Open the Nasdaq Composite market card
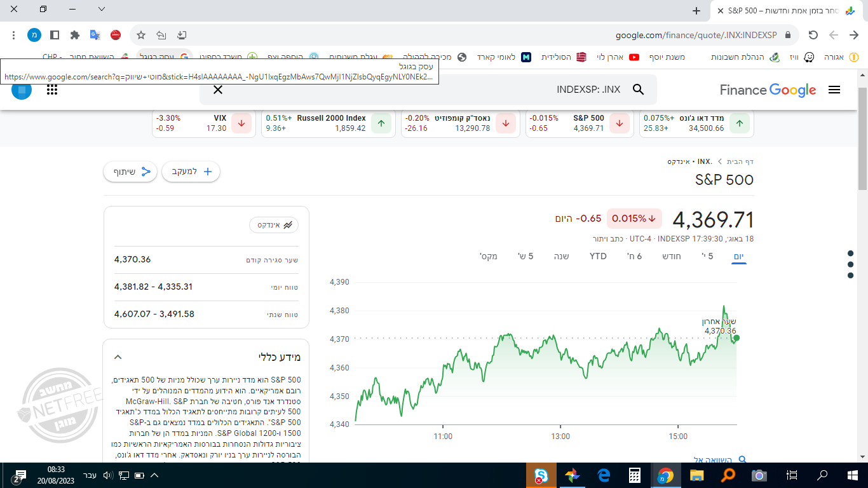868x488 pixels. [x=459, y=123]
